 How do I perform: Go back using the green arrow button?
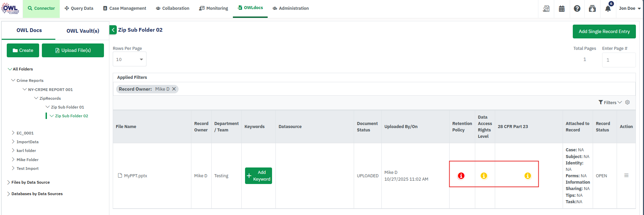[113, 30]
